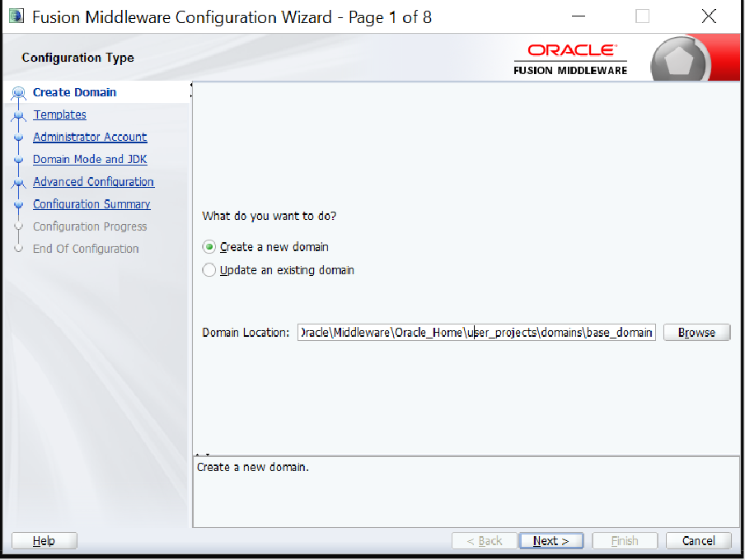Select Update an existing domain option
Viewport: 745px width, 560px height.
(x=209, y=270)
